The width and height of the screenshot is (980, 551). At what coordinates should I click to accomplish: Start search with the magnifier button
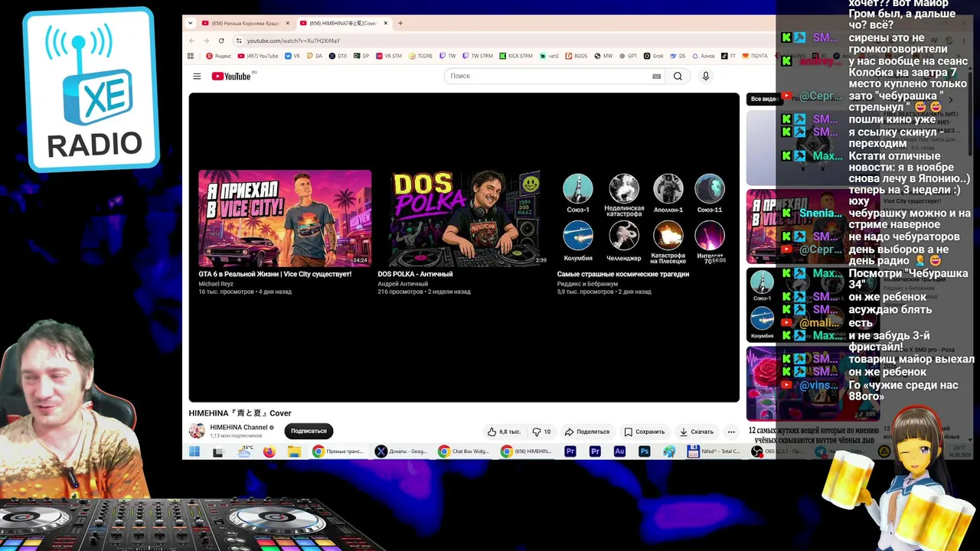[678, 77]
